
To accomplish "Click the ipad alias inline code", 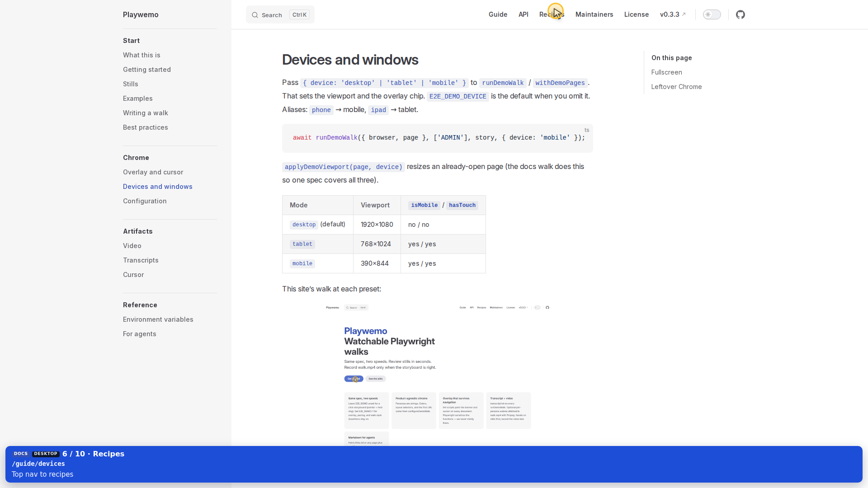I will pyautogui.click(x=378, y=110).
